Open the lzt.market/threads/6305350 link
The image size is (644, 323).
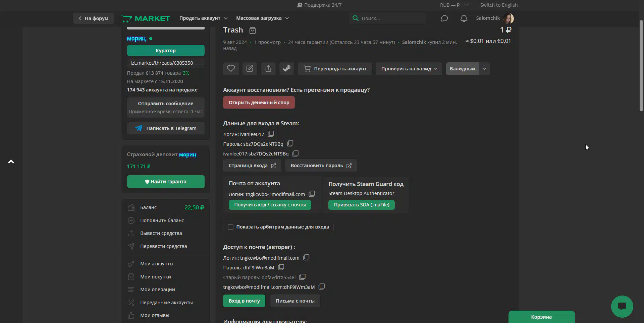tap(162, 63)
